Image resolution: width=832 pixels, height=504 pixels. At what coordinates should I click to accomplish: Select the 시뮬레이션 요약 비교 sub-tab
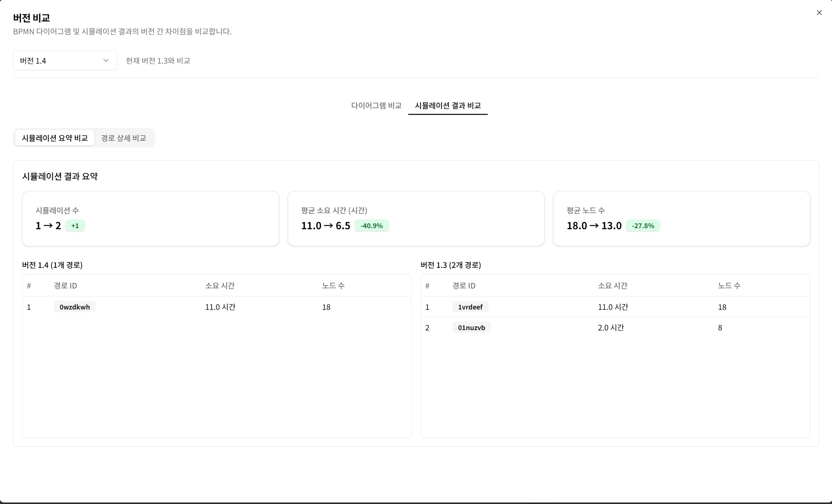tap(54, 138)
